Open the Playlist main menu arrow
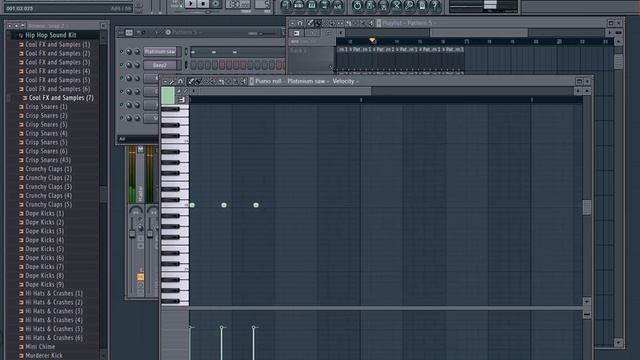The height and width of the screenshot is (360, 640). click(292, 23)
